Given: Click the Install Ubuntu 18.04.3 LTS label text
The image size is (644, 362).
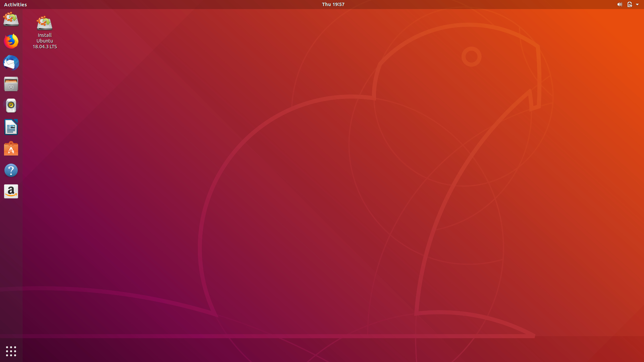Looking at the screenshot, I should pos(45,41).
